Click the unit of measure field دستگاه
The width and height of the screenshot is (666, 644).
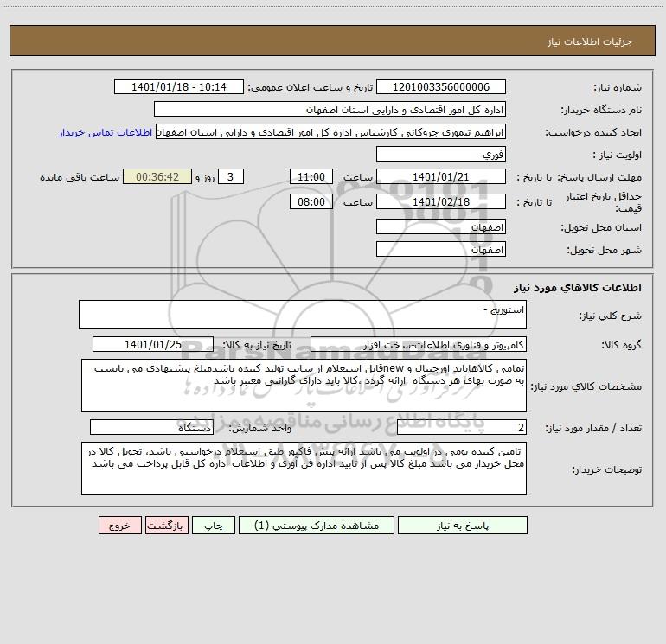pos(151,427)
